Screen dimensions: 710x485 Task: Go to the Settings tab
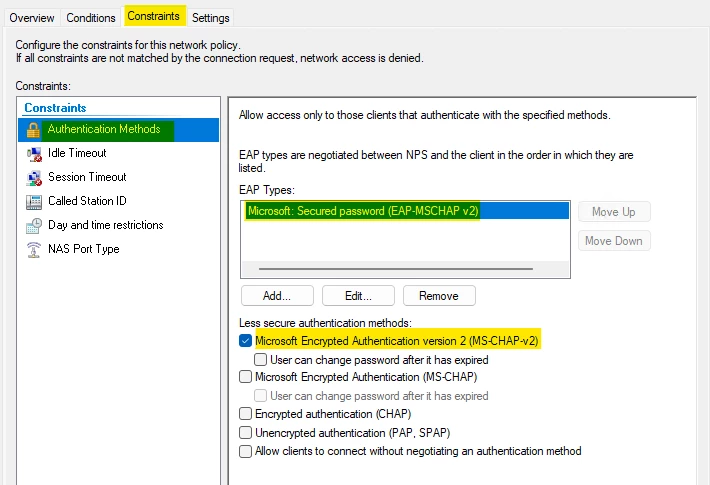(x=211, y=18)
